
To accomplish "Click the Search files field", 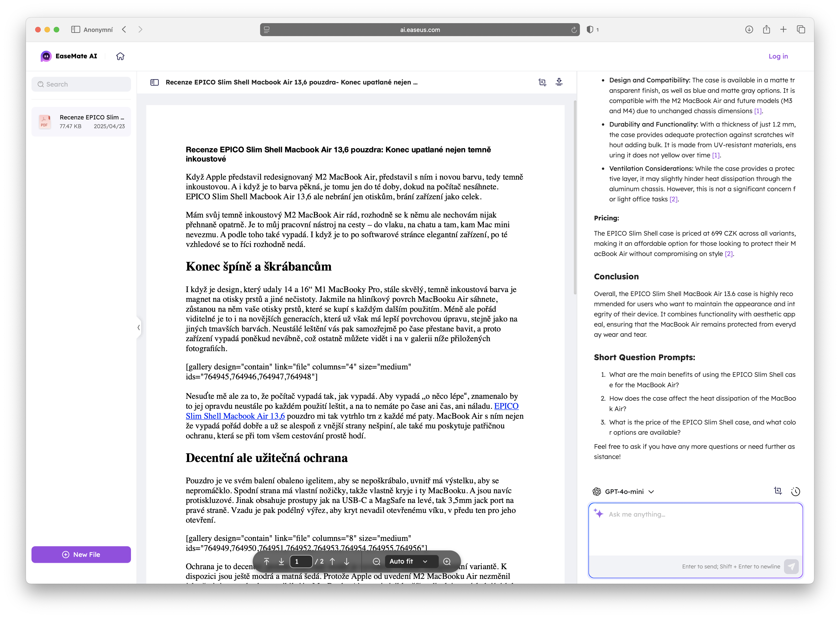I will pyautogui.click(x=81, y=84).
